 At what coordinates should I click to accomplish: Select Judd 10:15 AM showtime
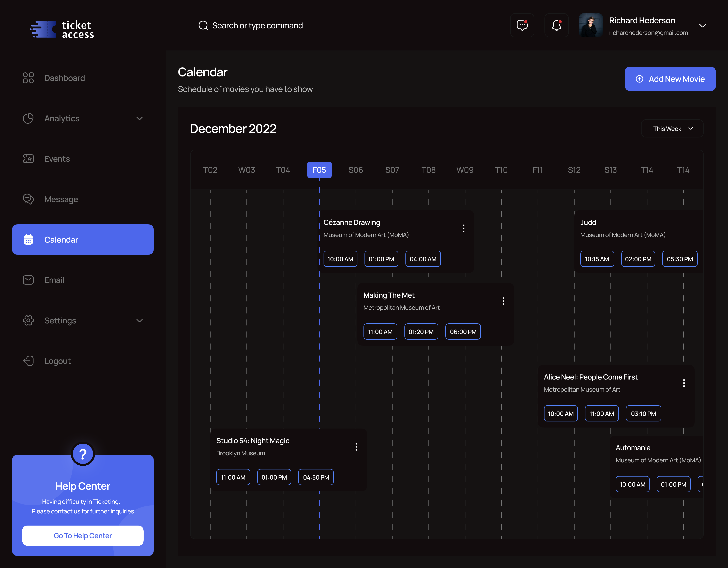tap(597, 259)
